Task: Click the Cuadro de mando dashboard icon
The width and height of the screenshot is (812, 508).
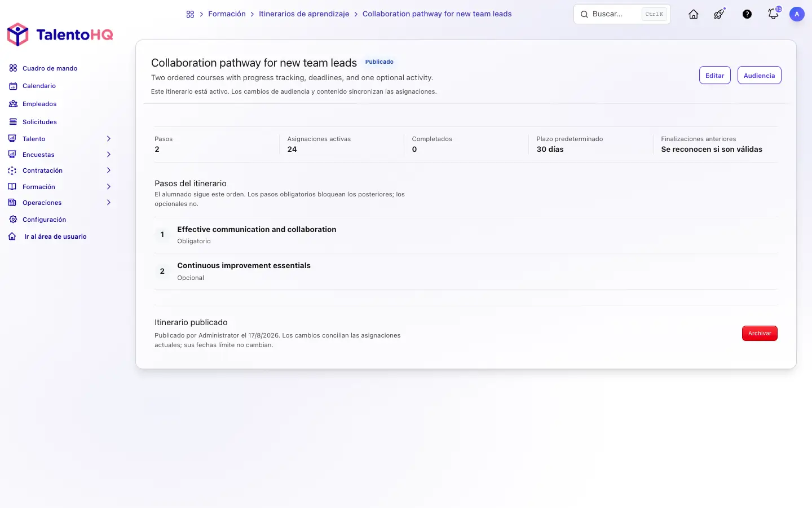Action: pos(13,68)
